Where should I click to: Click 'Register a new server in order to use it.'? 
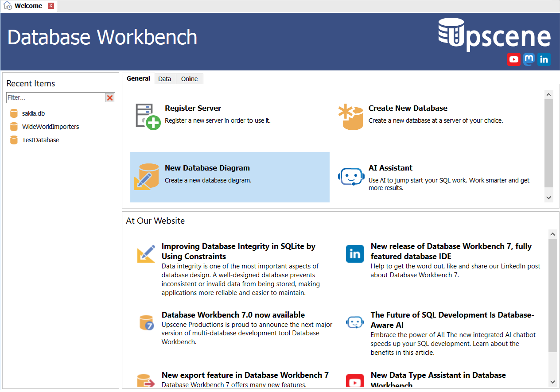point(218,120)
